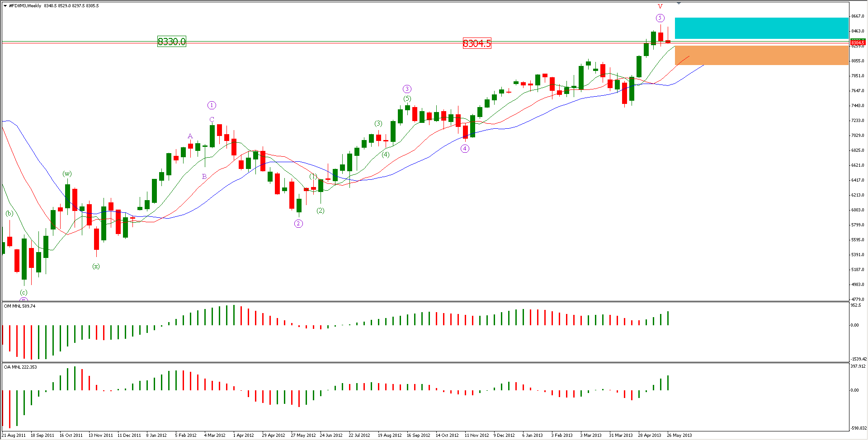The height and width of the screenshot is (440, 868).
Task: Open the chart menu arrow beside #FDXM3
Action: [5, 6]
